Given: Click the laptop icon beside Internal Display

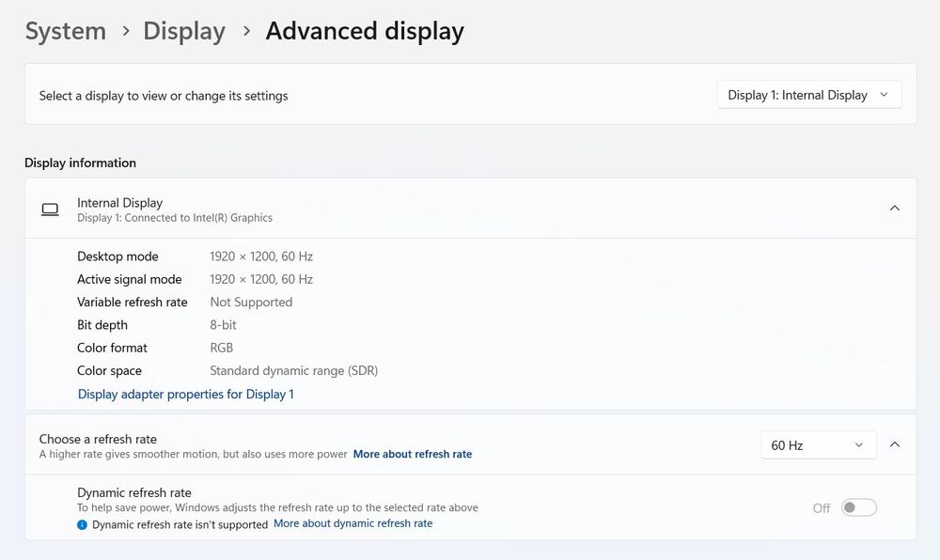Looking at the screenshot, I should tap(50, 209).
